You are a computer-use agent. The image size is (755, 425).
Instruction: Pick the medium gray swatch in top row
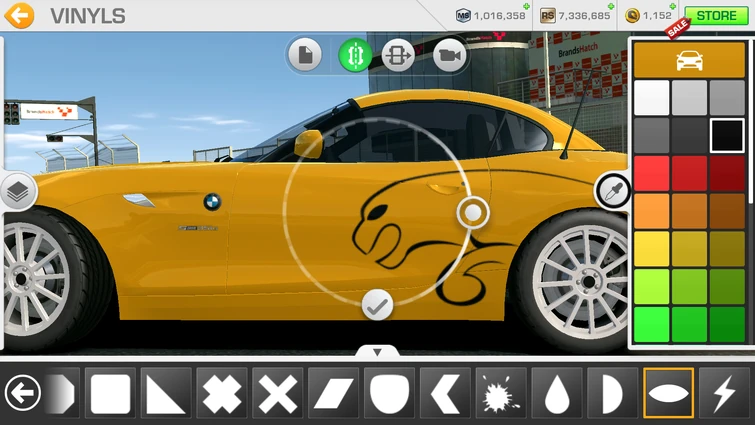(727, 98)
